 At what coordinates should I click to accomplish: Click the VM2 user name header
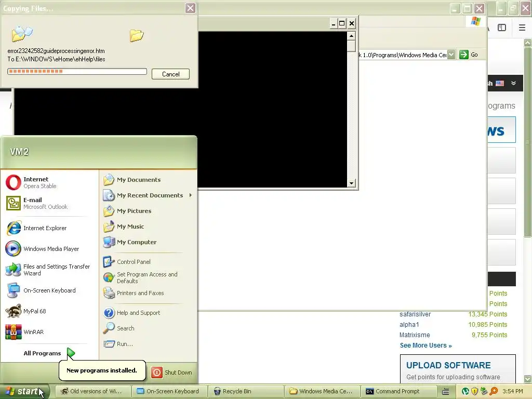coord(19,152)
